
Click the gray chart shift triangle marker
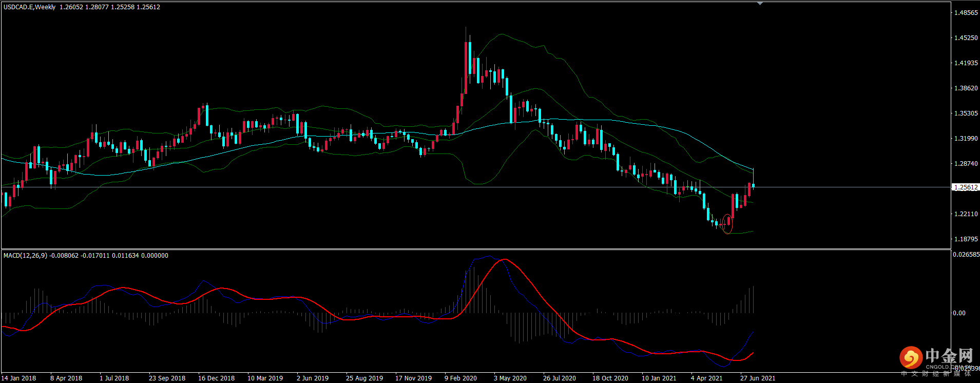pos(760,4)
